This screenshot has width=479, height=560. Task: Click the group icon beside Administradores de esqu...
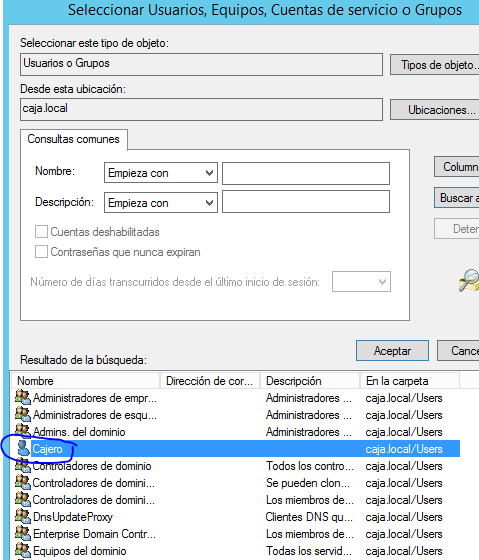coord(23,414)
